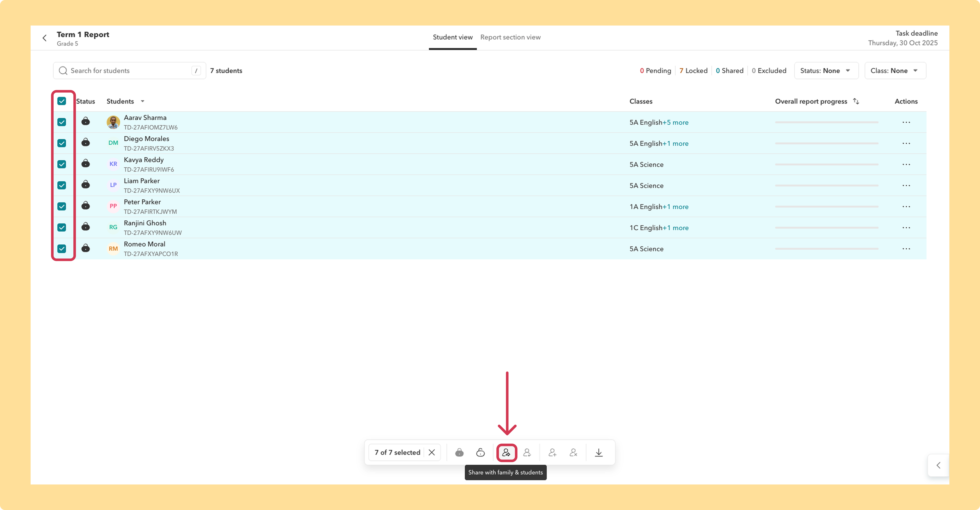Filter by 0 Shared status

730,71
